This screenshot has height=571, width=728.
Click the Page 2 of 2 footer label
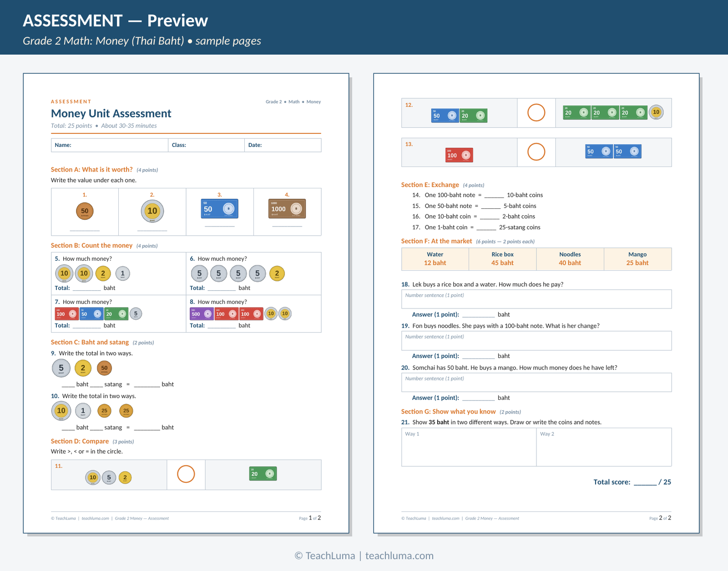pyautogui.click(x=660, y=518)
